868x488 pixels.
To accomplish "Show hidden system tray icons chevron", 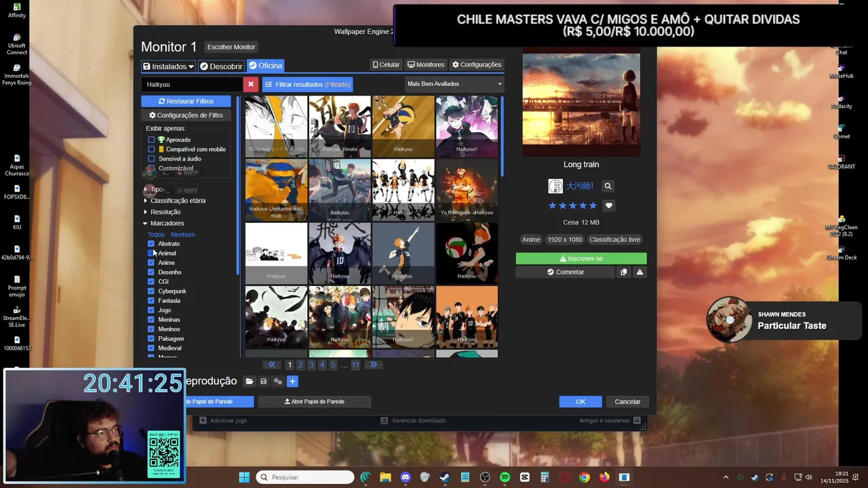I will coord(726,478).
